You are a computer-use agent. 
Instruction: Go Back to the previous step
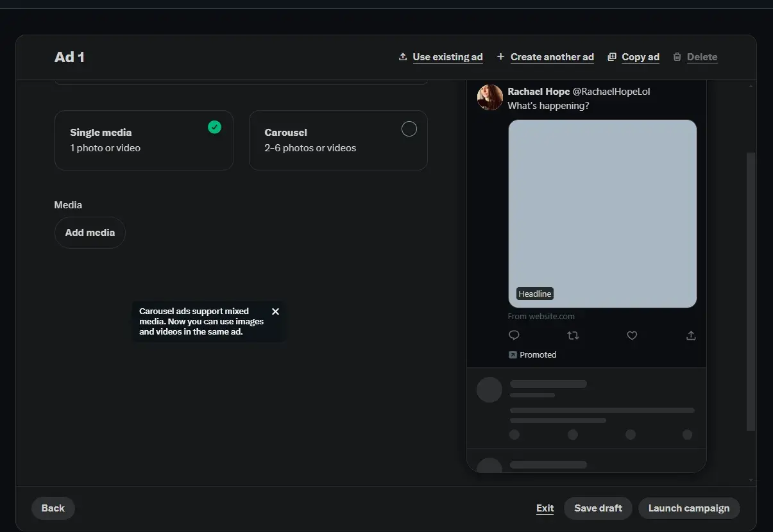53,508
